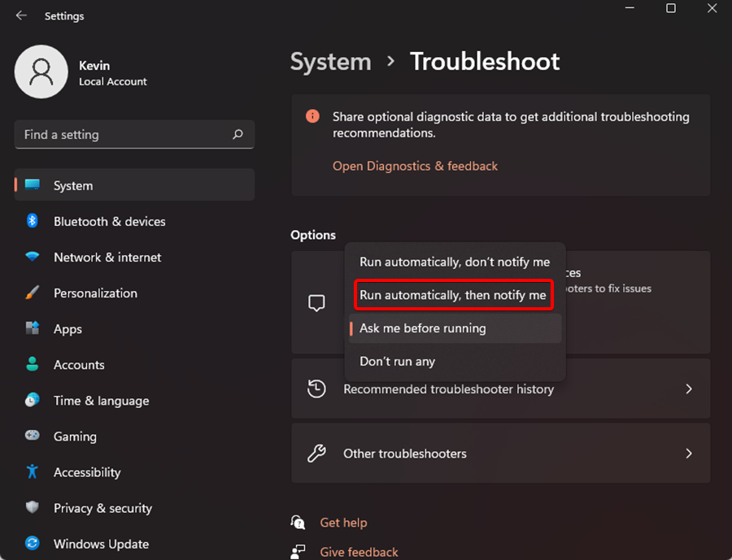
Task: Click the Give feedback person icon
Action: pos(298,551)
